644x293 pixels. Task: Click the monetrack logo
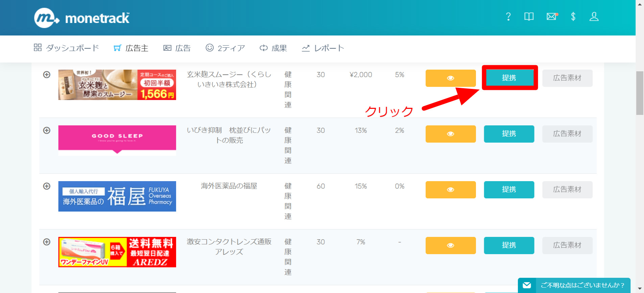pyautogui.click(x=81, y=18)
